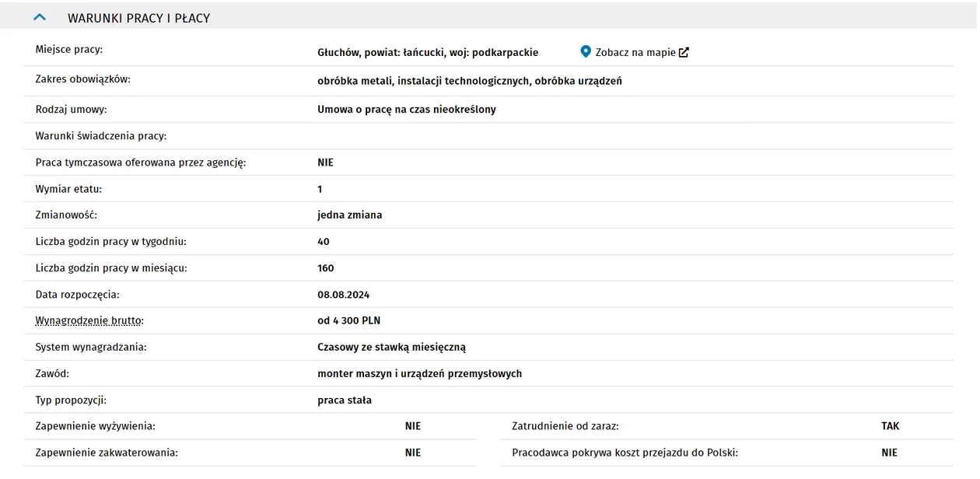Click the underlined Wynagrodzenie brutto label
The width and height of the screenshot is (980, 479).
click(x=89, y=320)
